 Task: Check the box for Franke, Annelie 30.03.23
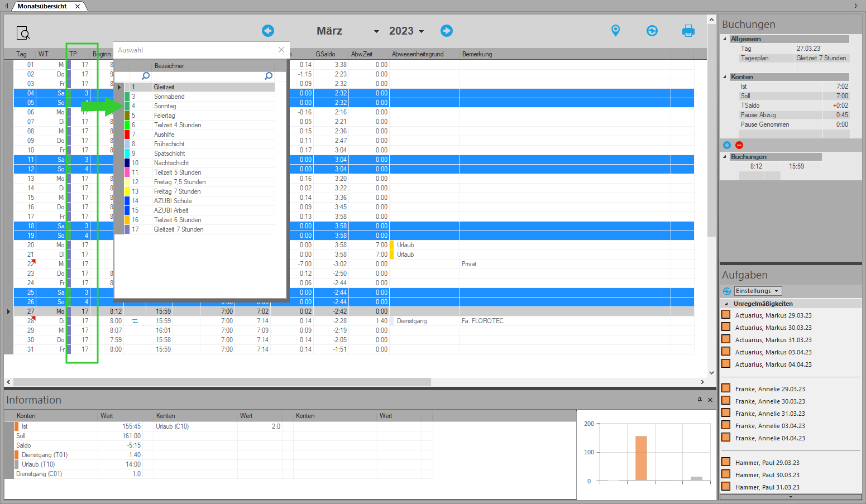[726, 401]
